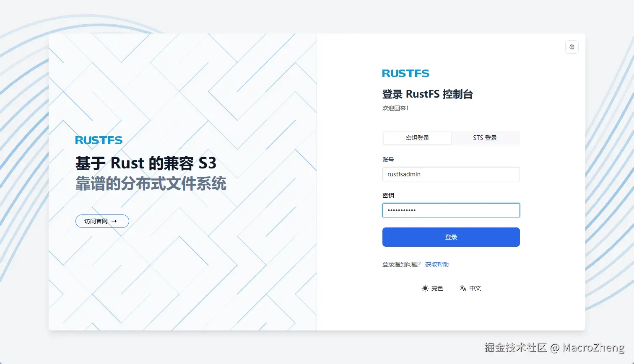The width and height of the screenshot is (634, 364).
Task: Toggle the 亮色 theme switcher label
Action: (x=437, y=288)
